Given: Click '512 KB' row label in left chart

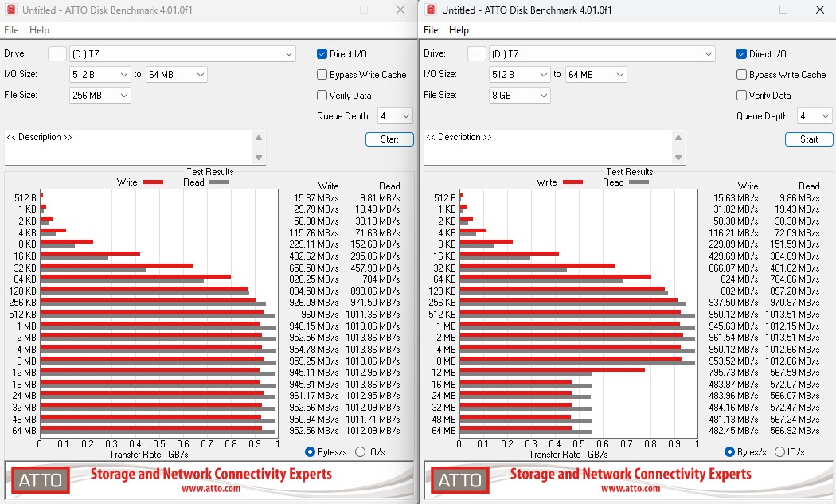Looking at the screenshot, I should [22, 315].
